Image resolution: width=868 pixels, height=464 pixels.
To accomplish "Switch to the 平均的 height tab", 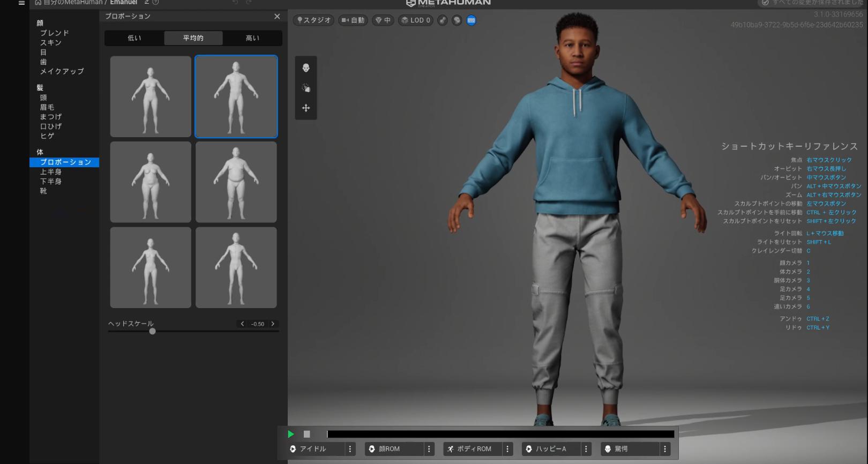I will point(193,38).
